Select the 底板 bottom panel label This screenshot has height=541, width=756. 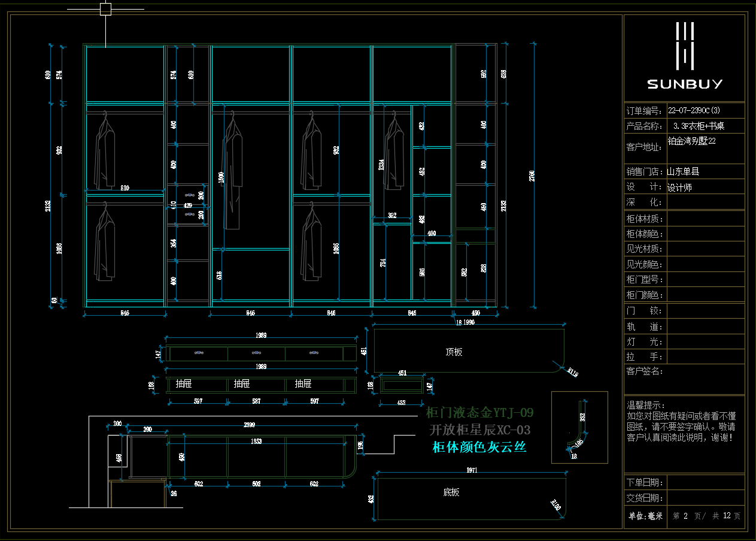451,492
